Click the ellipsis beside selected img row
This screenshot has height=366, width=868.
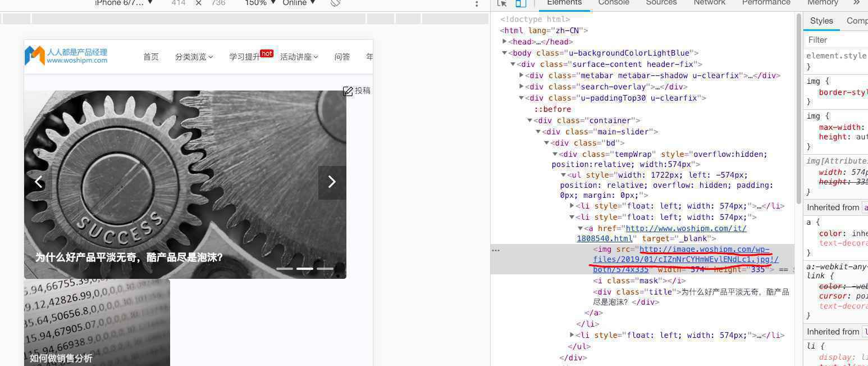[496, 250]
